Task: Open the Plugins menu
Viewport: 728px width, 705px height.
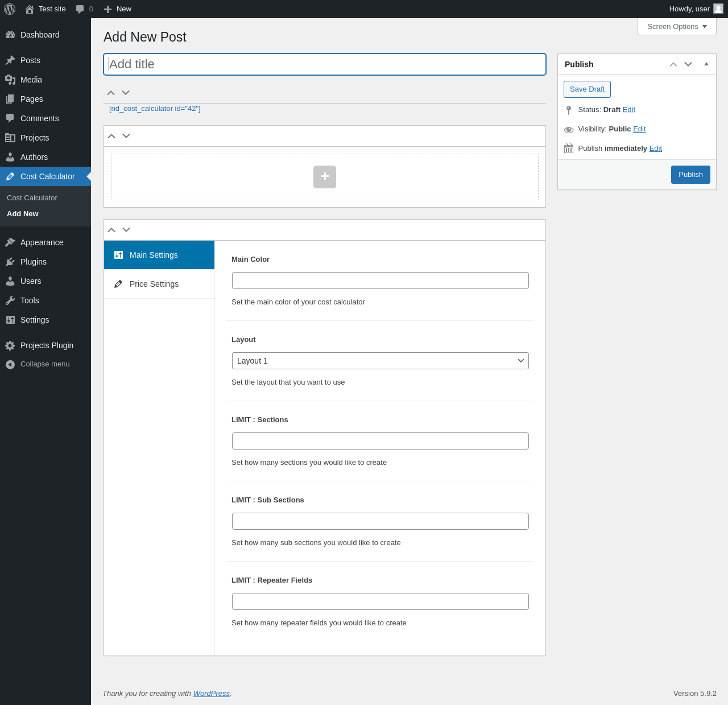Action: 45,262
